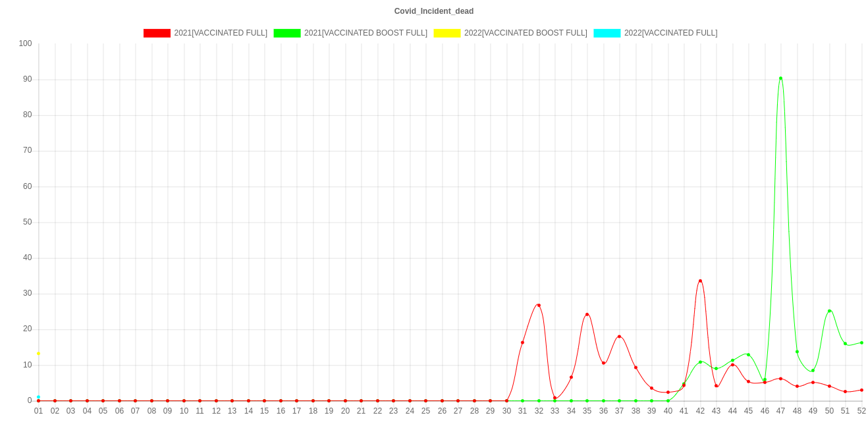Click the red 2021[VACCINATED FULL] legend swatch

tap(157, 33)
